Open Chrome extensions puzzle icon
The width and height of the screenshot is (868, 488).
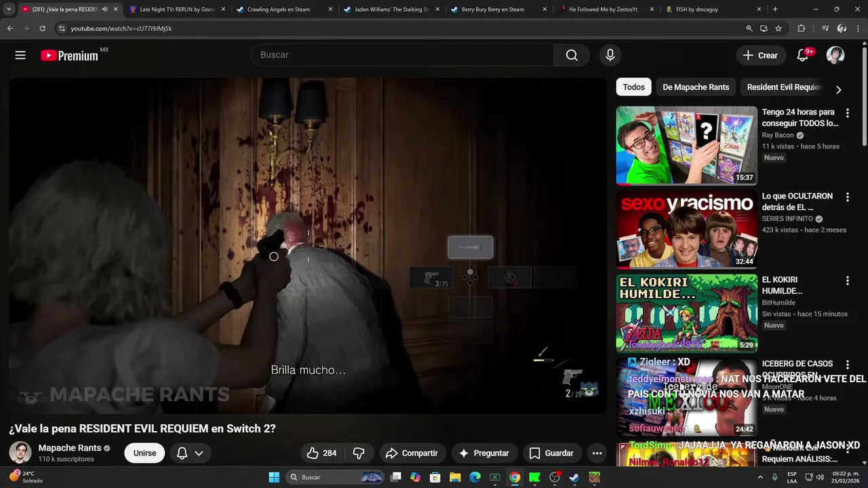(801, 28)
